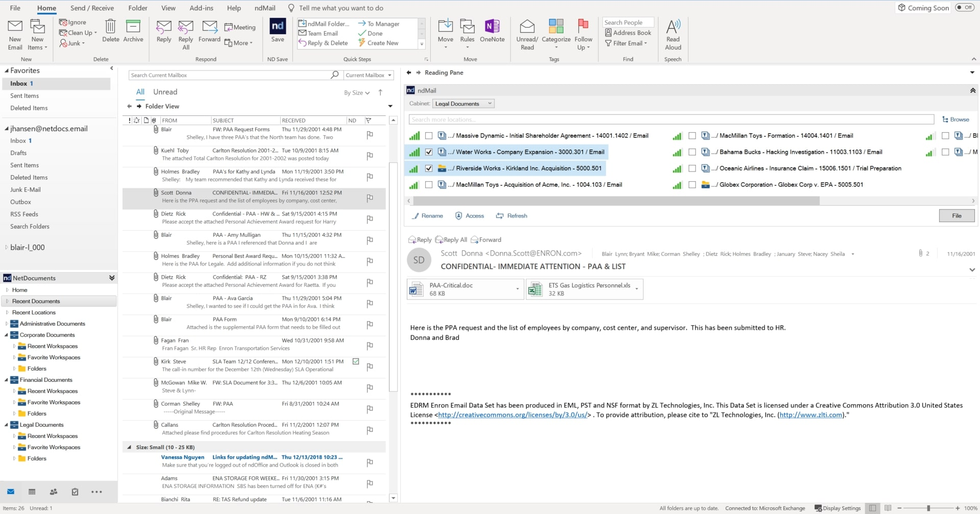The height and width of the screenshot is (514, 980).
Task: Open the By Size sort dropdown
Action: [357, 93]
